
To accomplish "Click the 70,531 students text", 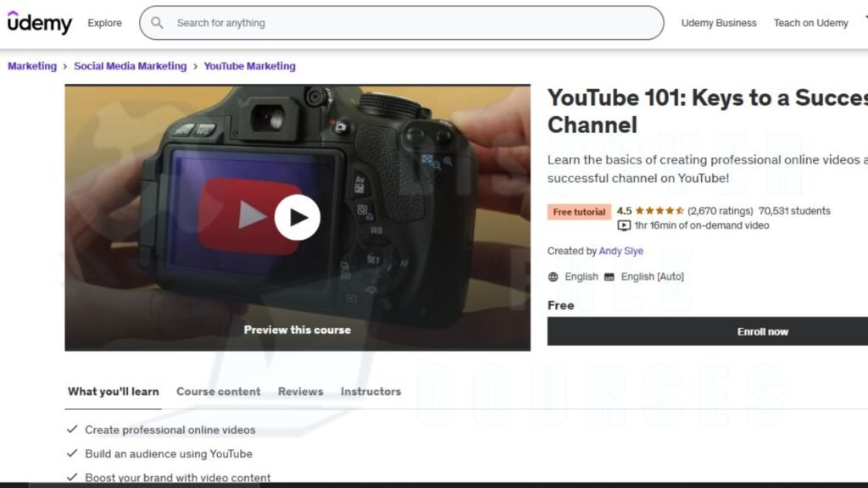I will (794, 211).
